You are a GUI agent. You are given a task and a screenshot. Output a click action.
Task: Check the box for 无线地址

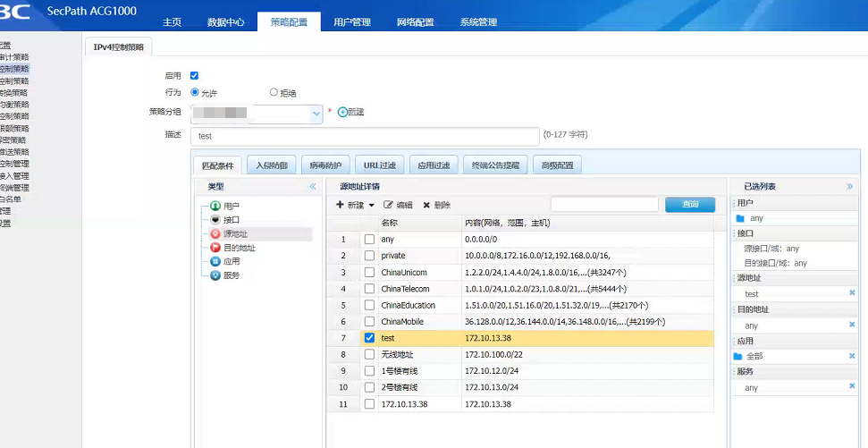(x=369, y=354)
